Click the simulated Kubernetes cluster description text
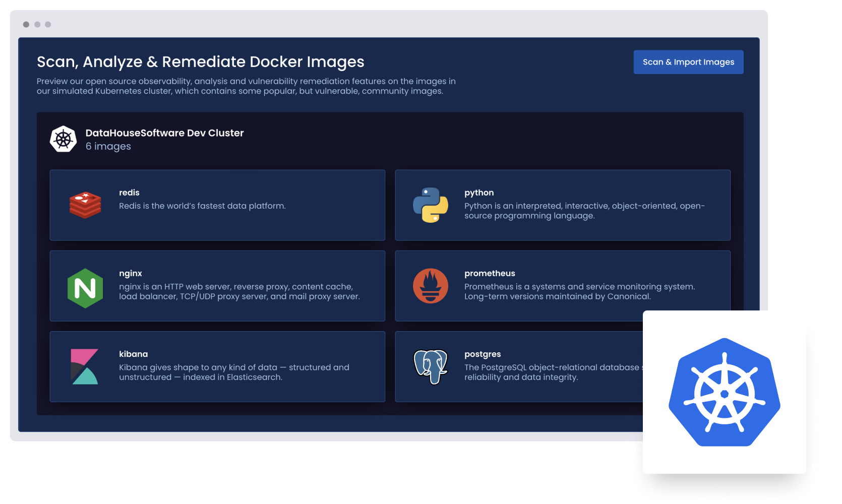Viewport: 842px width, 504px height. [x=246, y=86]
